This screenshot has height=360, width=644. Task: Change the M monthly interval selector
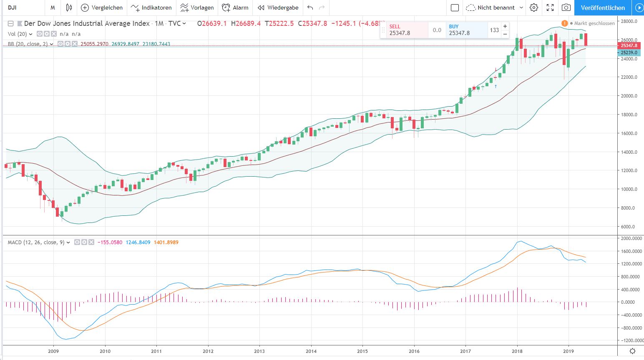click(53, 7)
